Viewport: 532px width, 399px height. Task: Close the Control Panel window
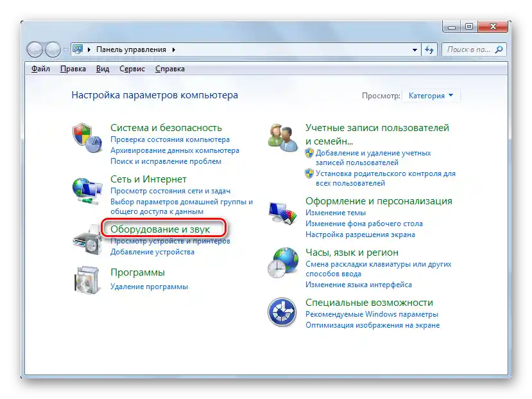(x=493, y=27)
